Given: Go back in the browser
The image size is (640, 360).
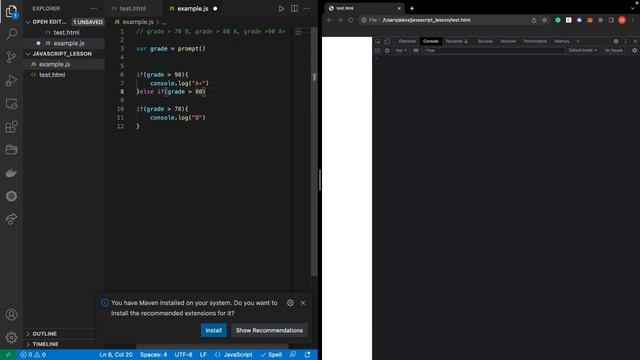Looking at the screenshot, I should point(329,20).
